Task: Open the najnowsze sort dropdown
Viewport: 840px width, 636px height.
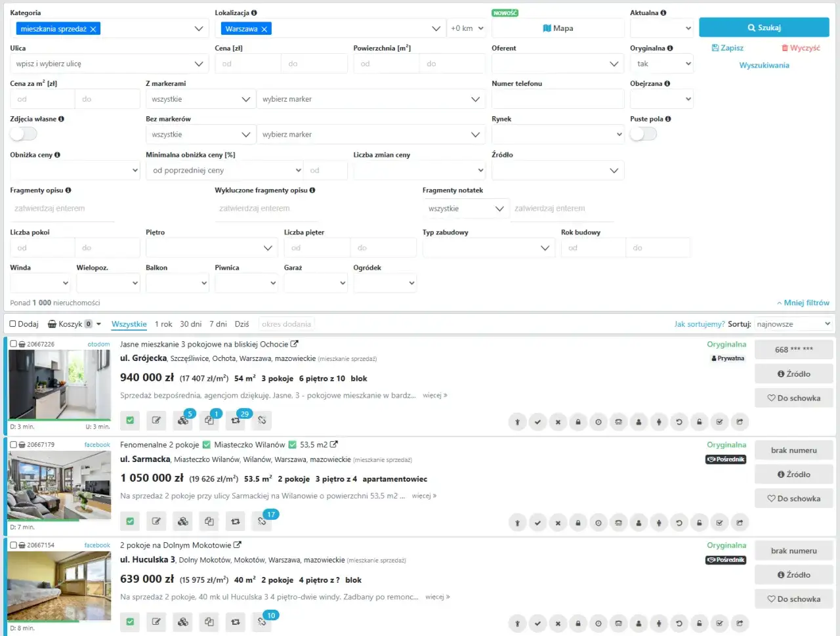Action: point(793,324)
